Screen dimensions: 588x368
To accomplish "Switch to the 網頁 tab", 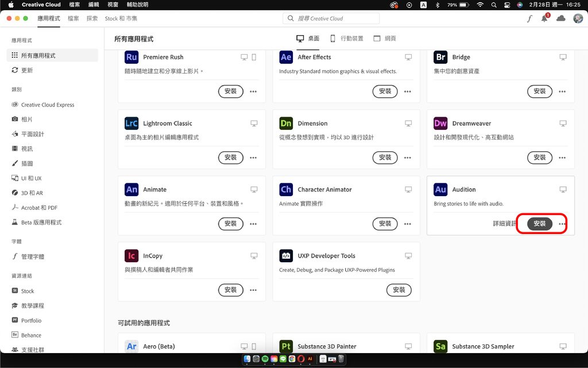I will coord(385,39).
